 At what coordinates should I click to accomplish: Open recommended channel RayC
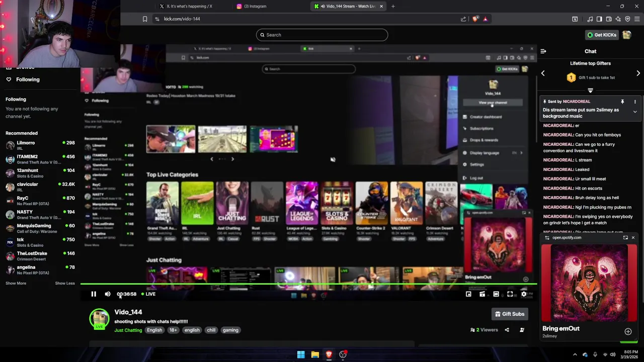coord(40,201)
